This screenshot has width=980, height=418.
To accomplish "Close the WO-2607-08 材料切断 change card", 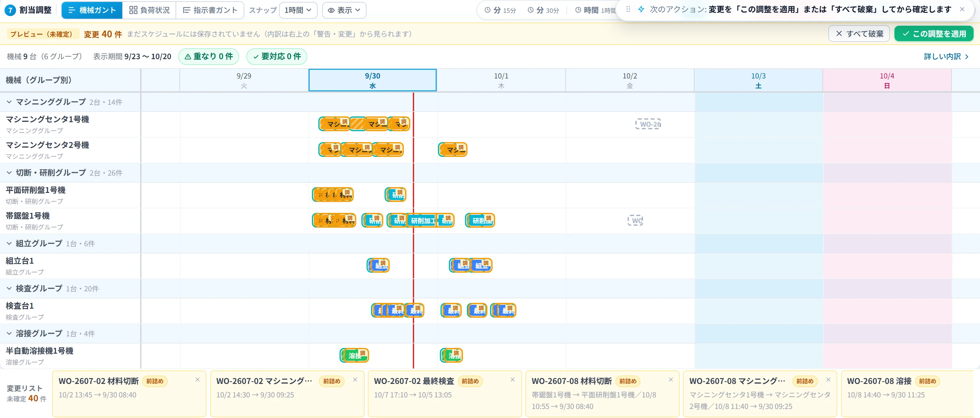I will 671,380.
